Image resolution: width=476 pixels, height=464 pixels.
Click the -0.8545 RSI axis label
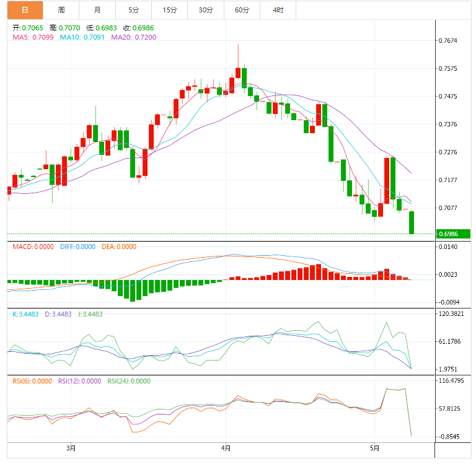point(449,437)
